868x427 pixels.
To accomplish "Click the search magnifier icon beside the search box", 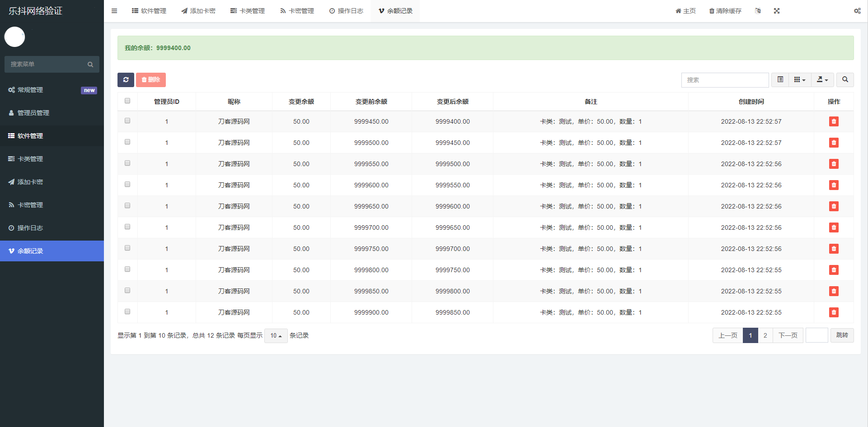I will tap(845, 80).
